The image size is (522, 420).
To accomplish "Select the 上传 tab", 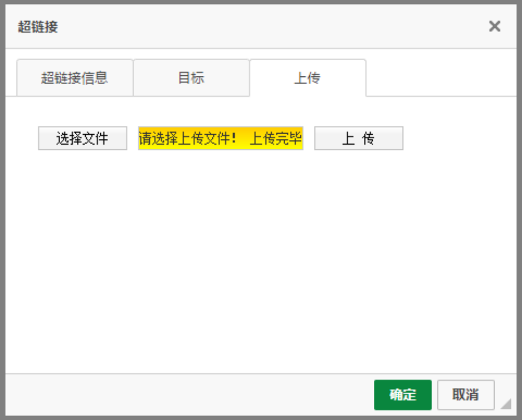I will 307,78.
